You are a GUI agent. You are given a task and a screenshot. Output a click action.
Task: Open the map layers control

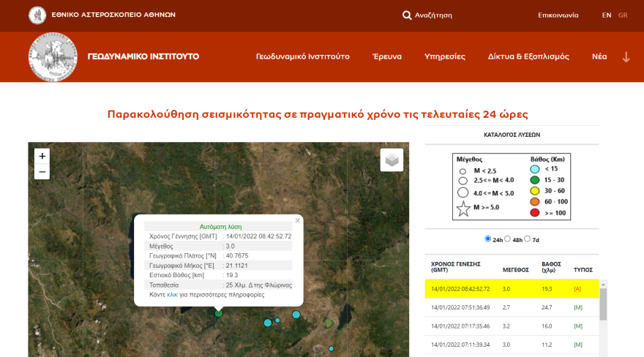coord(392,160)
